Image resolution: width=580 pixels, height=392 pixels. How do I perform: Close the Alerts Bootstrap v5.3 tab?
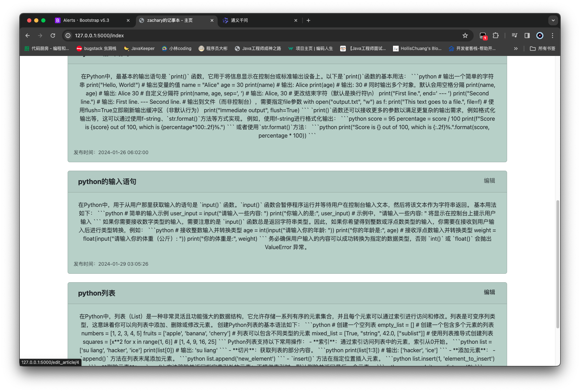pyautogui.click(x=128, y=20)
